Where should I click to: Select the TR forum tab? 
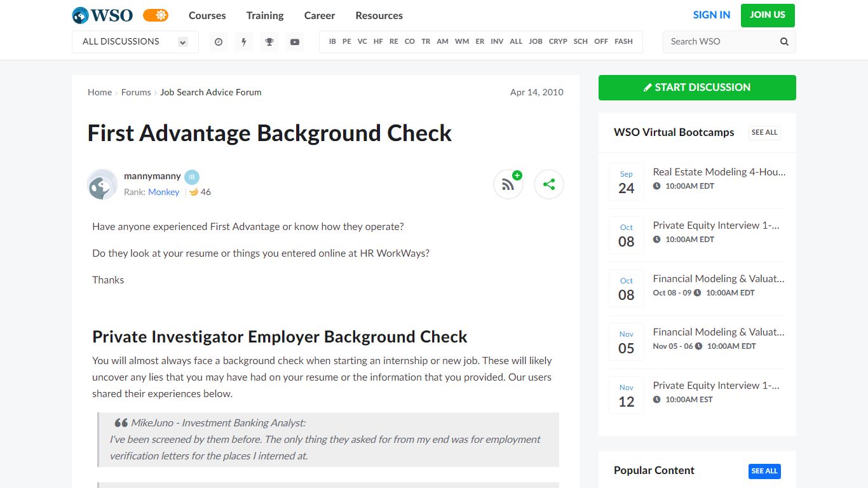coord(426,41)
